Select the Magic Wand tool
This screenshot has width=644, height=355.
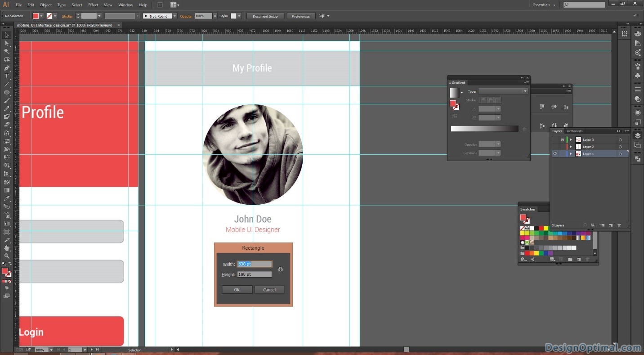coord(7,51)
